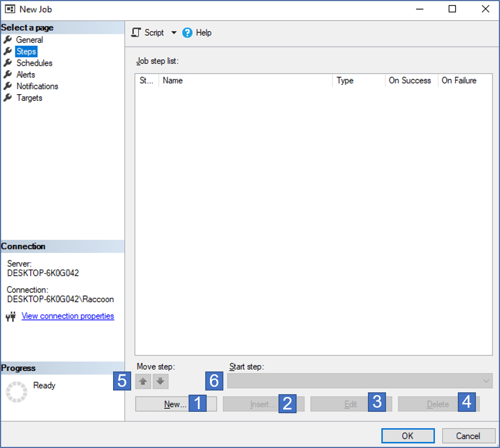Click the wrench icon beside Schedules
This screenshot has width=500, height=448.
tap(8, 63)
